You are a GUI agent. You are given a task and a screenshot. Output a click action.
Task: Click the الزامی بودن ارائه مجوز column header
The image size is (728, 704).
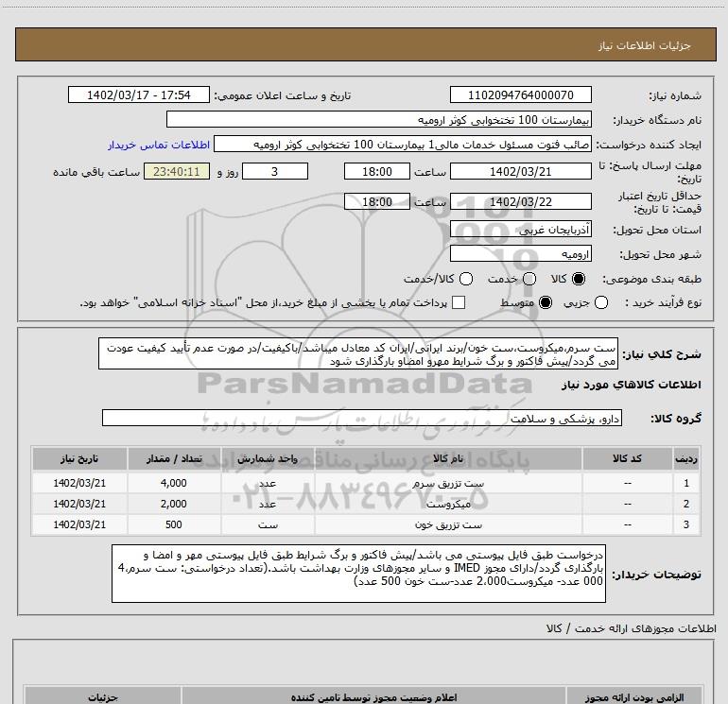[633, 697]
